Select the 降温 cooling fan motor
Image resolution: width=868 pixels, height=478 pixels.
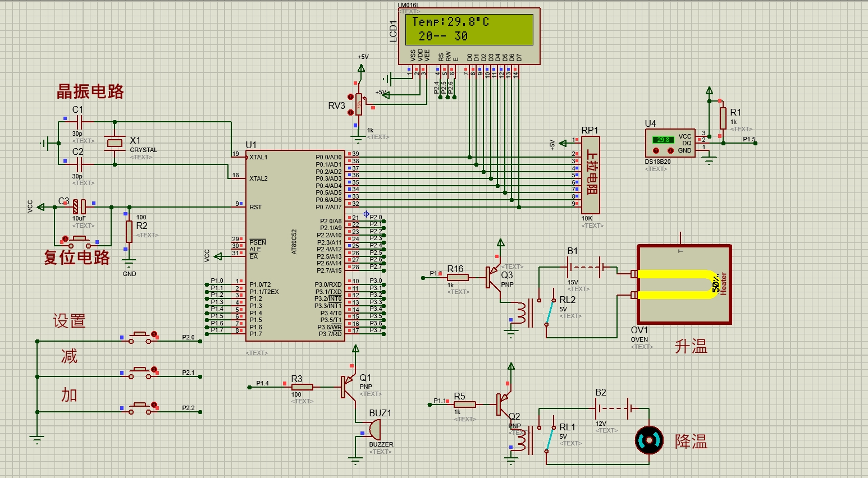(649, 440)
